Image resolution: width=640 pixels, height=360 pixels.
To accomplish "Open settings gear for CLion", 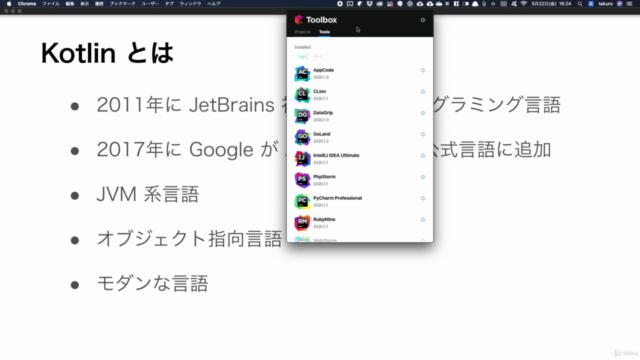I will tap(423, 91).
